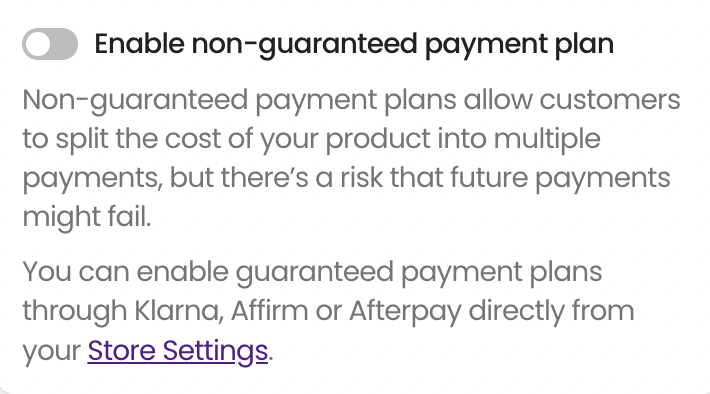Click the gray track of the payment plan switch
Viewport: 710px width, 394px height.
63,44
